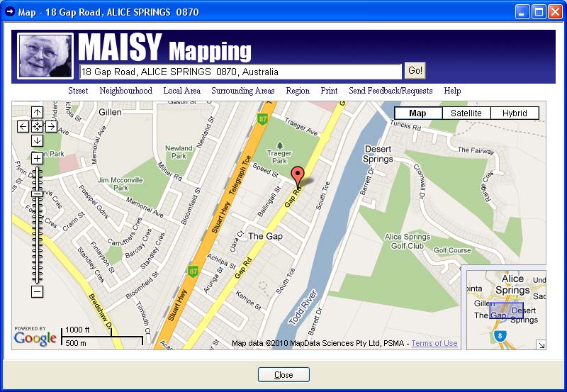Viewport: 567px width, 392px height.
Task: Select the Street zoom level
Action: point(78,91)
